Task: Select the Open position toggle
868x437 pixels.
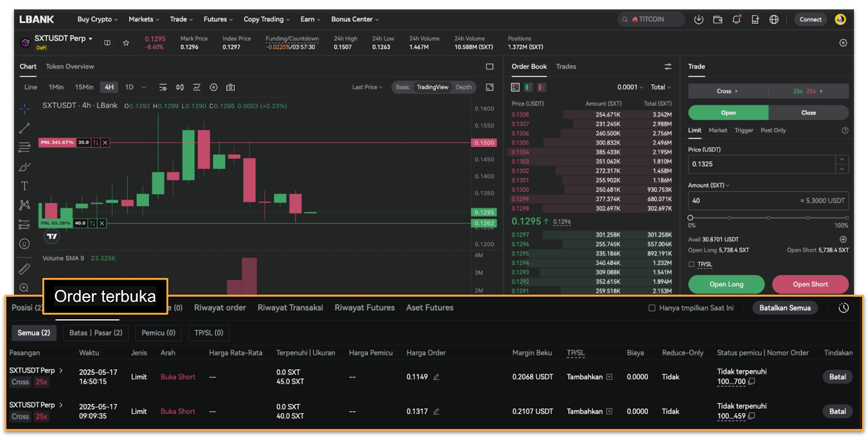Action: 728,113
